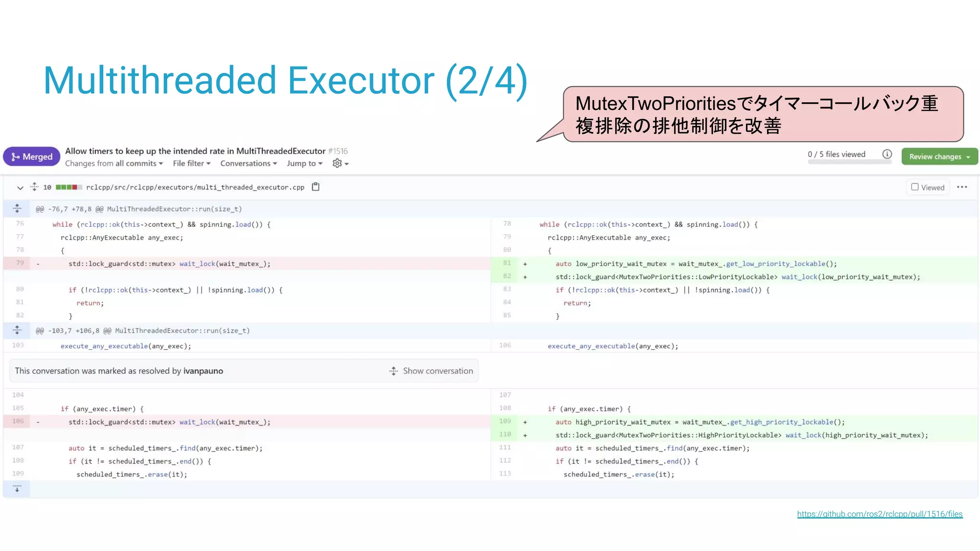
Task: Open the github.com rclcpp pull 1516 link
Action: click(x=880, y=514)
